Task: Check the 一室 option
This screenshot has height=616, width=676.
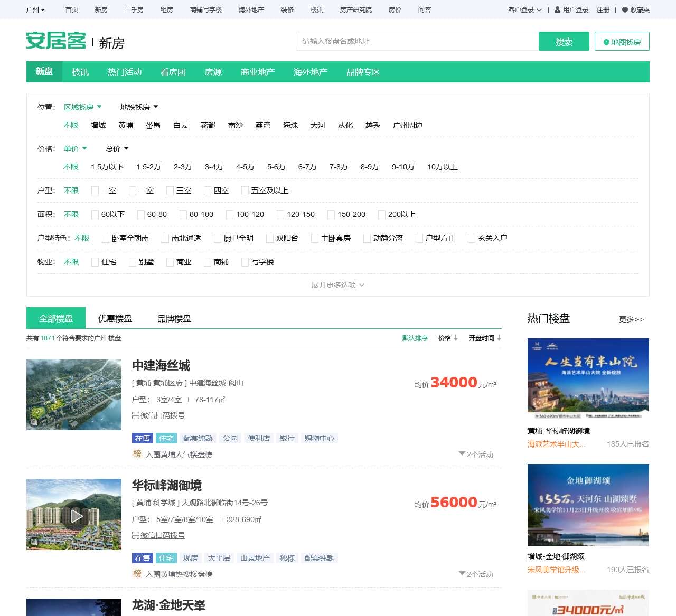Action: [95, 191]
